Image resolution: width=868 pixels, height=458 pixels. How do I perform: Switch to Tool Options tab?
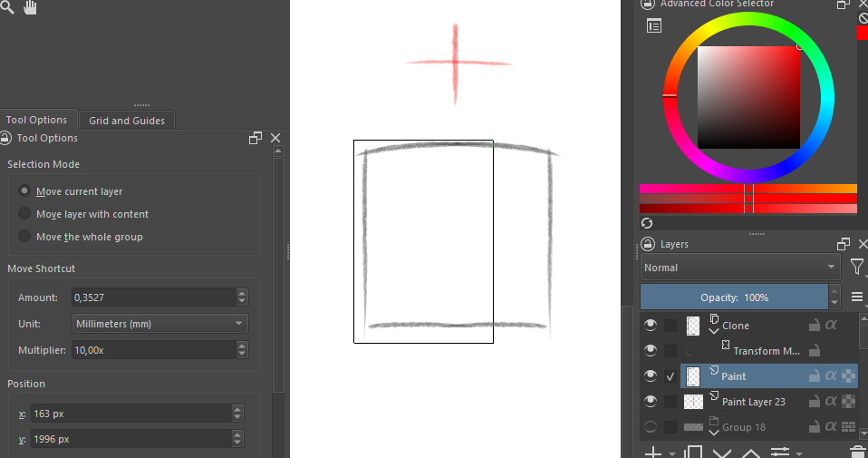click(x=36, y=120)
